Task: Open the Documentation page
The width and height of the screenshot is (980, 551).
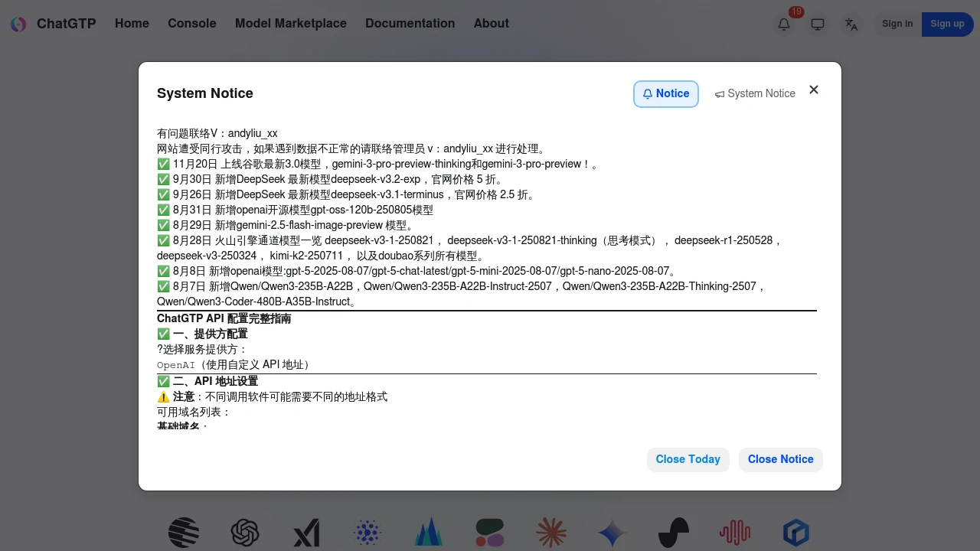Action: point(410,24)
